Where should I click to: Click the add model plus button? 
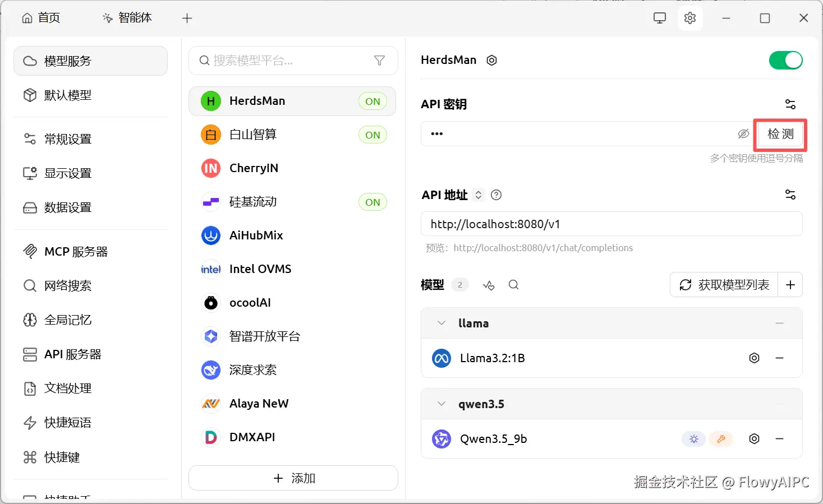point(790,285)
